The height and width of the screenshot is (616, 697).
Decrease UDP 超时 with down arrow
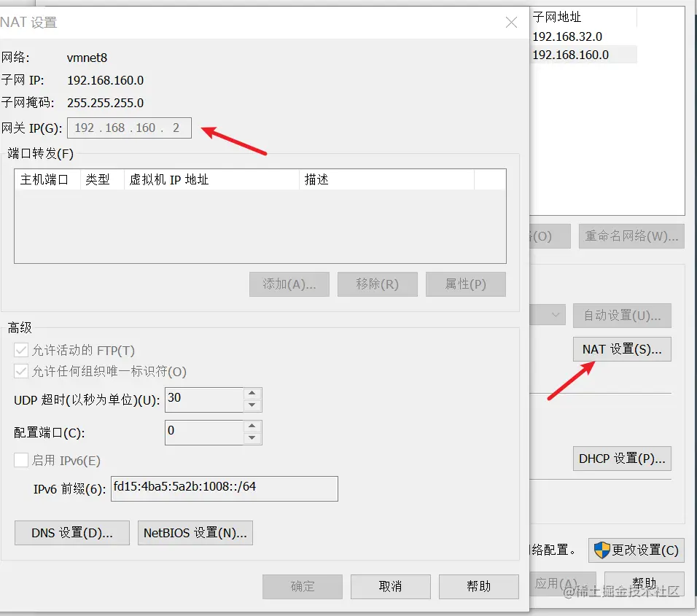[x=252, y=405]
